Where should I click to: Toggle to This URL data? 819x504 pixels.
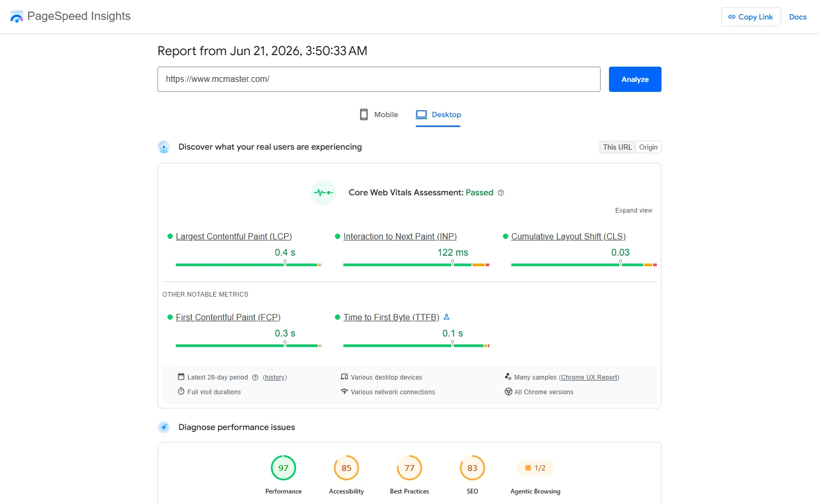coord(617,147)
